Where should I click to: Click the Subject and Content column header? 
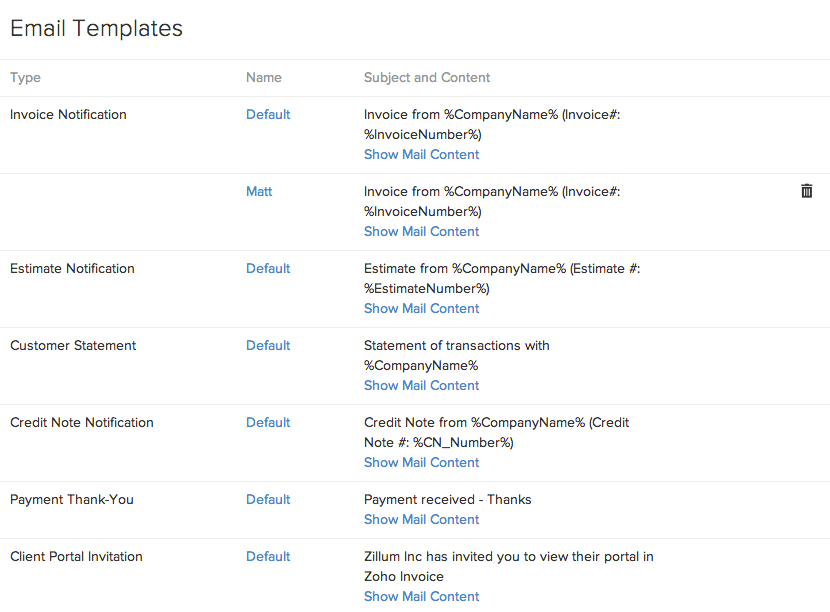point(427,78)
